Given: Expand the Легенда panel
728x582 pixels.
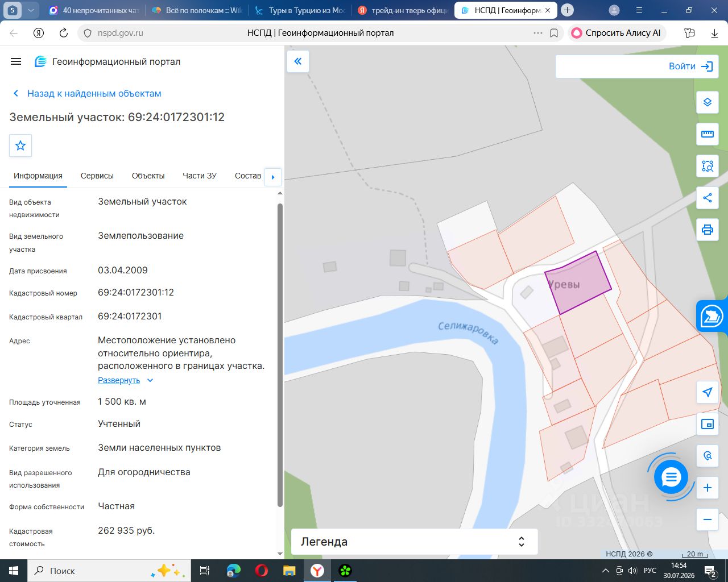Looking at the screenshot, I should [414, 542].
